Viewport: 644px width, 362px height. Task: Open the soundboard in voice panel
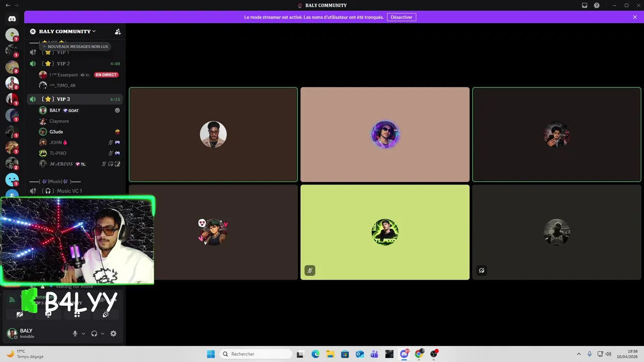(x=106, y=314)
